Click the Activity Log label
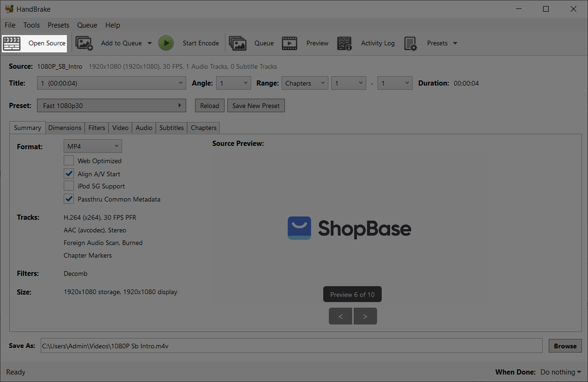This screenshot has width=588, height=382. pos(378,43)
